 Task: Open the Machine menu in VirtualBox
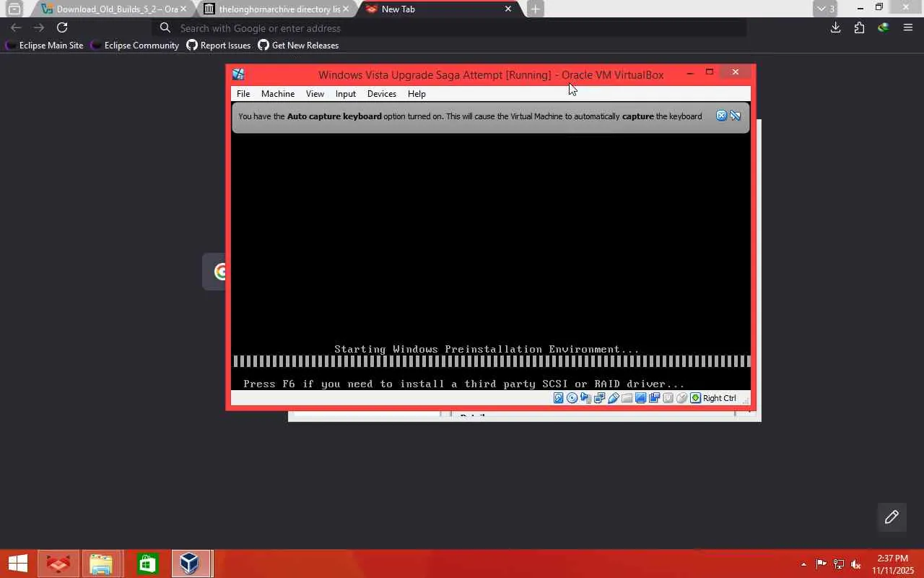[x=278, y=94]
